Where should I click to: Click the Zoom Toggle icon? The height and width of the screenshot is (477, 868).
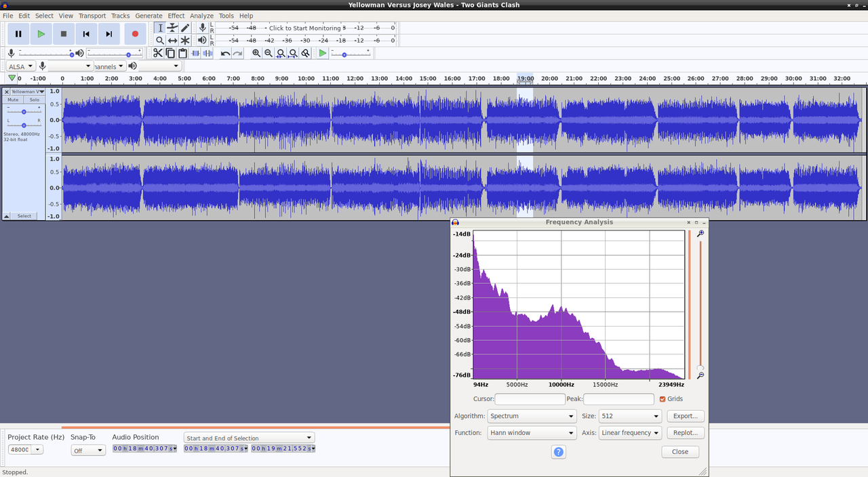click(x=306, y=54)
